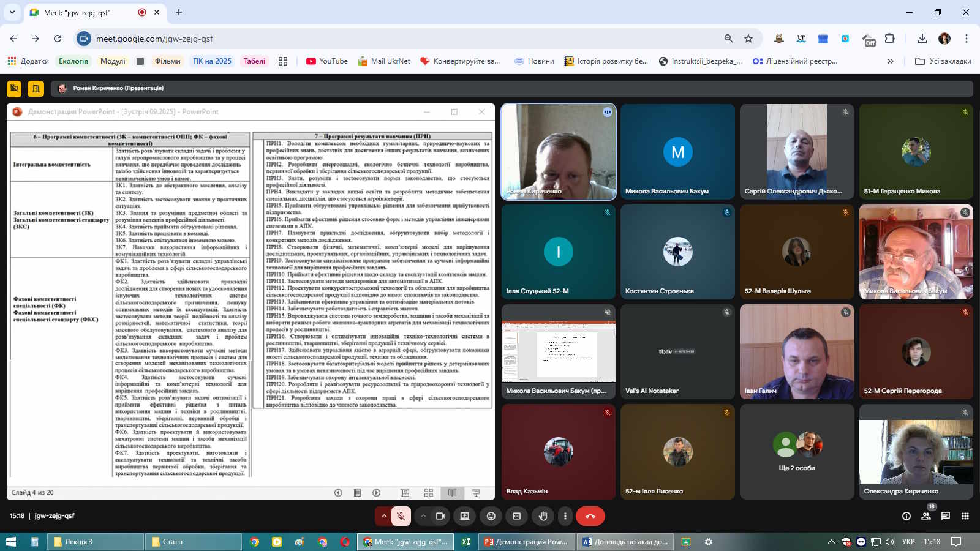The height and width of the screenshot is (551, 980).
Task: Open the emoji reactions button
Action: click(x=491, y=516)
